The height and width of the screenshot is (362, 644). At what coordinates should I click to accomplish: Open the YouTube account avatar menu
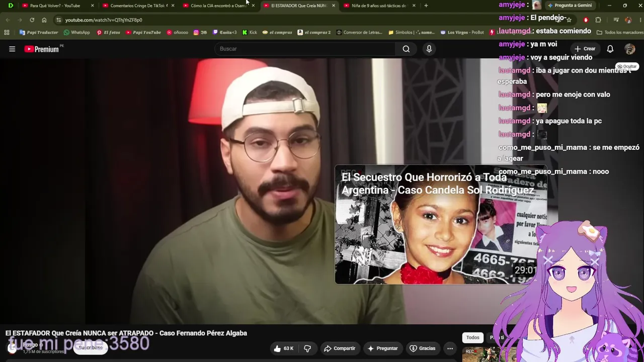point(629,49)
